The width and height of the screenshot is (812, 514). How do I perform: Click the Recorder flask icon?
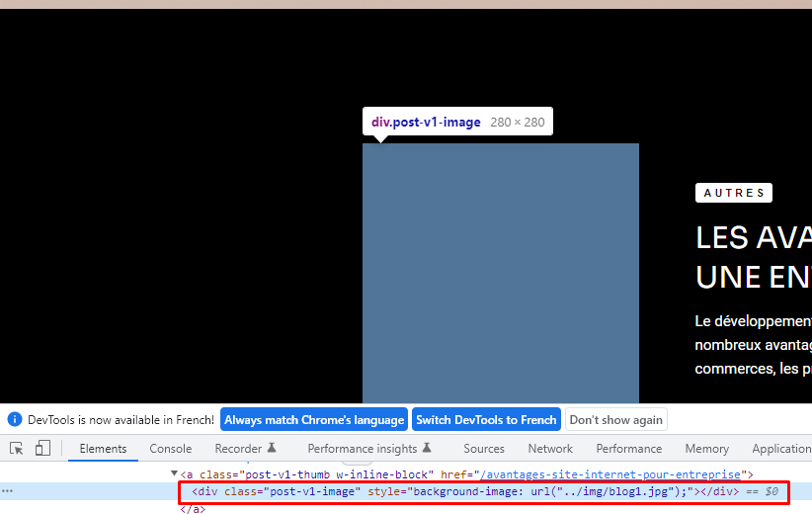[x=272, y=448]
